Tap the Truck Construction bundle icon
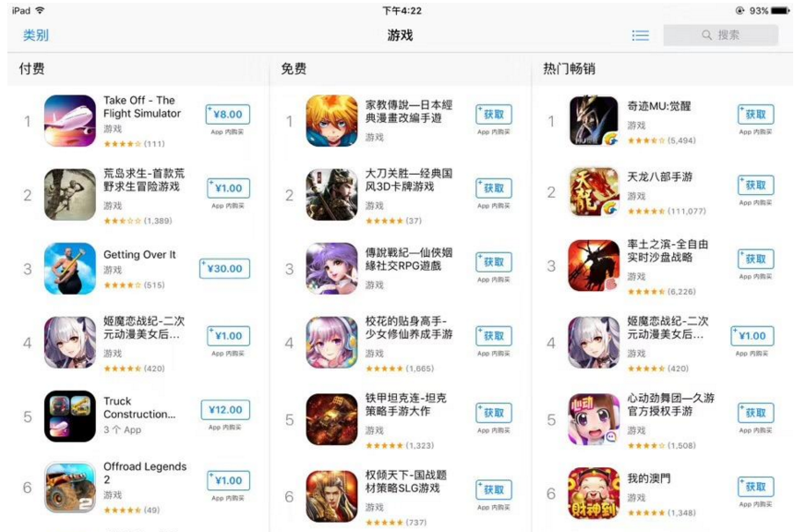 click(70, 417)
